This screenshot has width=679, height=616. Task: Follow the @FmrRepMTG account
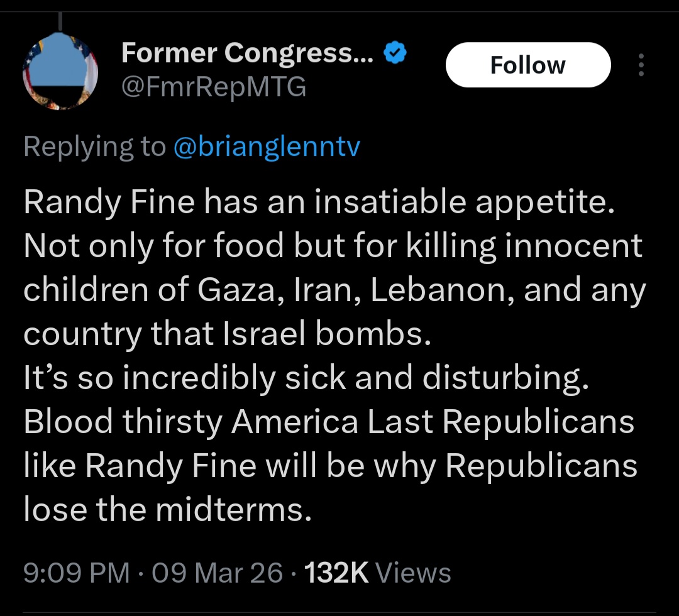[527, 65]
